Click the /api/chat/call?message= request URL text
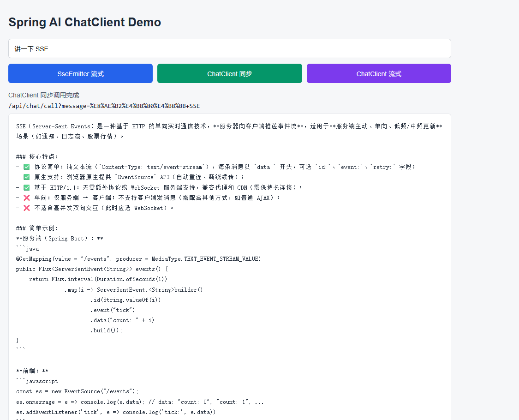The image size is (519, 420). (x=104, y=106)
